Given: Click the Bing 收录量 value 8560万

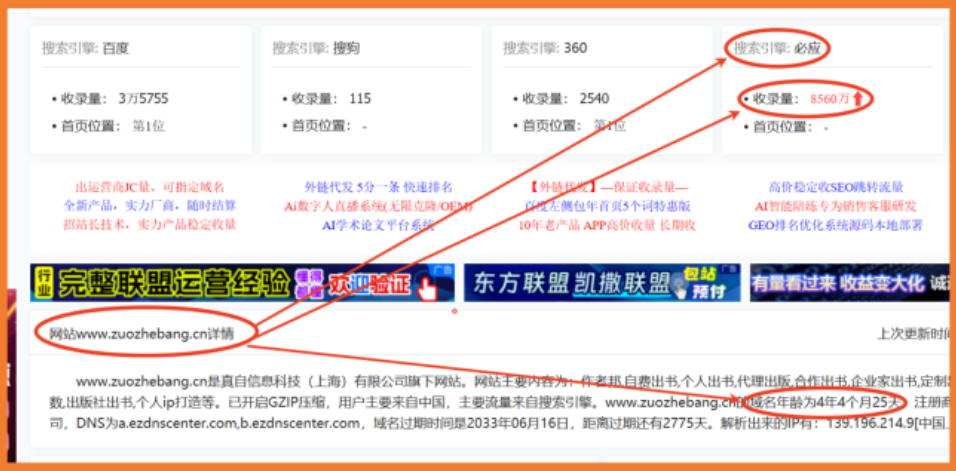Looking at the screenshot, I should coord(830,99).
